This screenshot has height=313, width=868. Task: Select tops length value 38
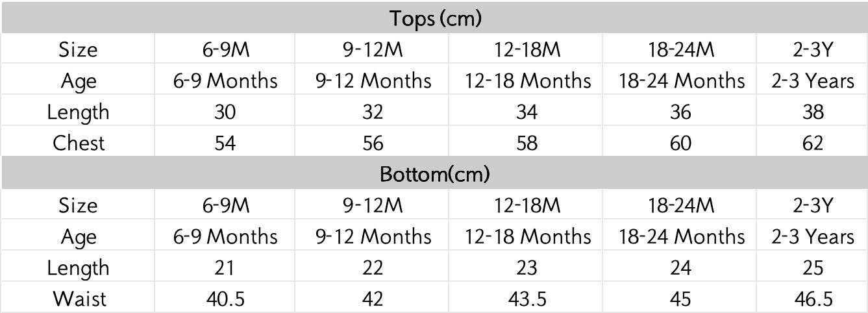tap(812, 112)
